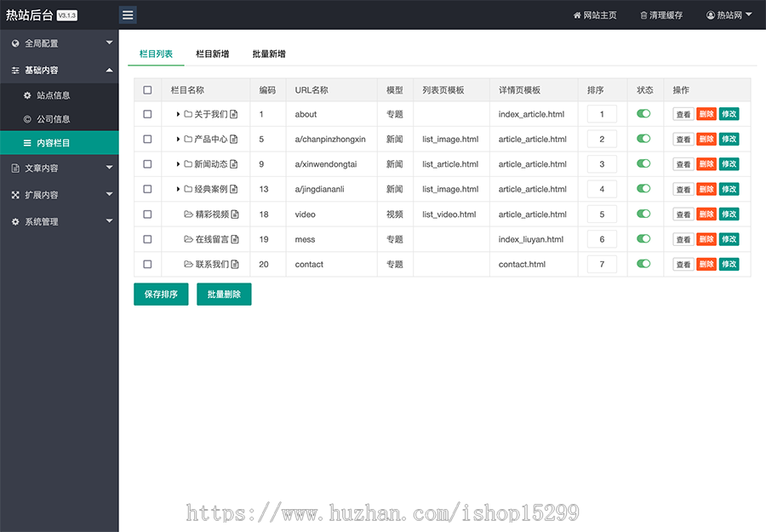The image size is (766, 532).
Task: Click 查看 button for mess row
Action: click(683, 239)
